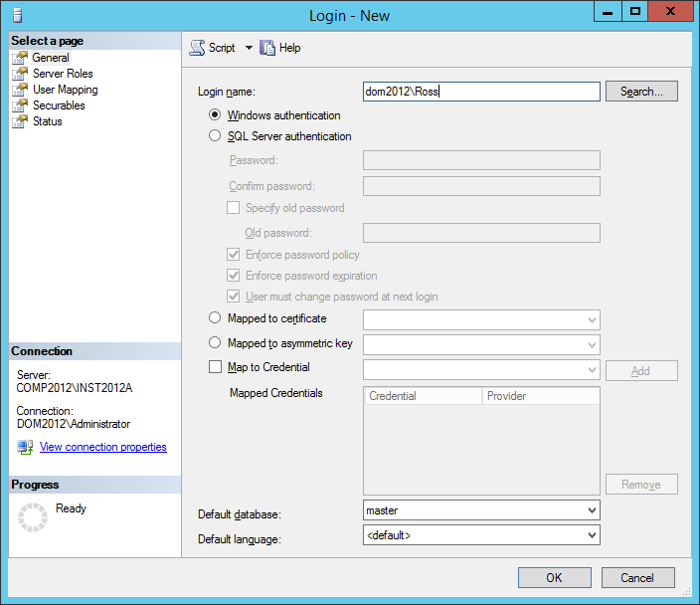Open the Script dropdown arrow

249,48
